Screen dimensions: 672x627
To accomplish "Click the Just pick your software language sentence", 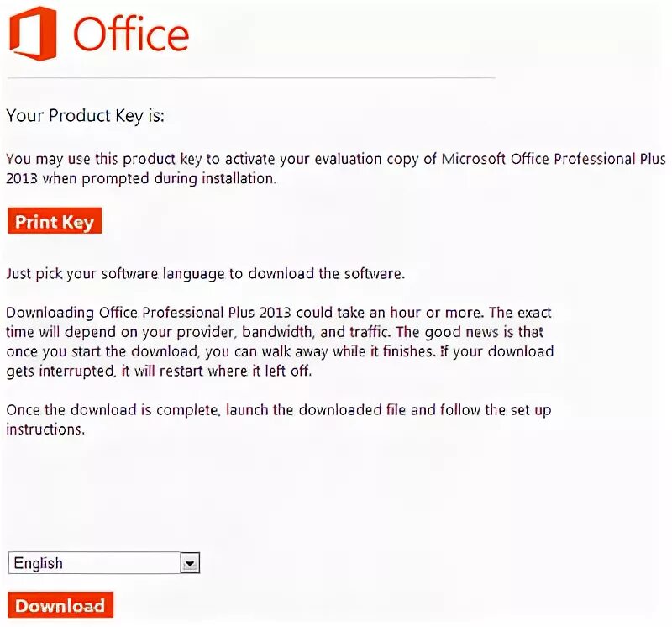I will pyautogui.click(x=205, y=273).
